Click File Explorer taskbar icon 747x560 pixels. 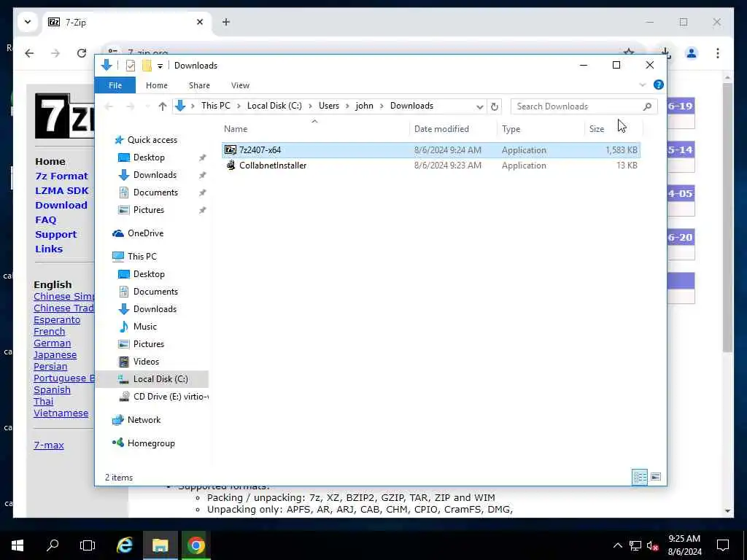coord(160,545)
